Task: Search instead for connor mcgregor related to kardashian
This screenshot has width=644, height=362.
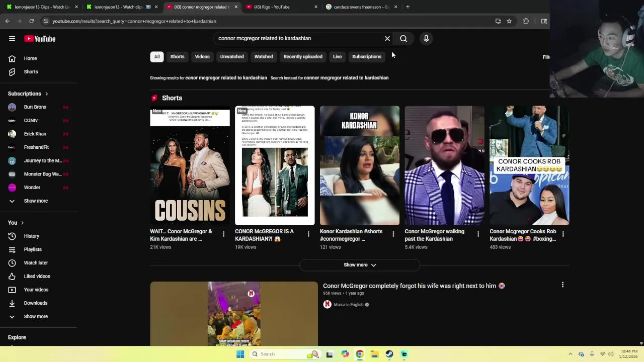Action: 346,78
